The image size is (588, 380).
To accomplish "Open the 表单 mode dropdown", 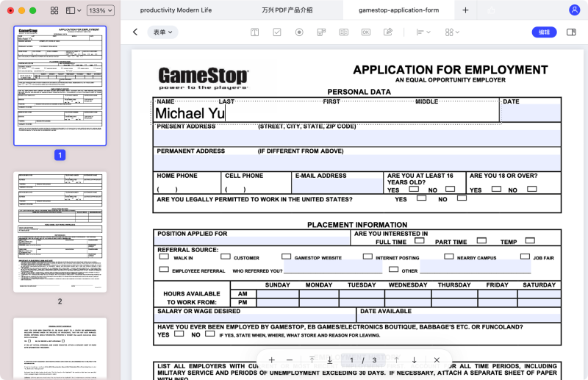I will [162, 32].
